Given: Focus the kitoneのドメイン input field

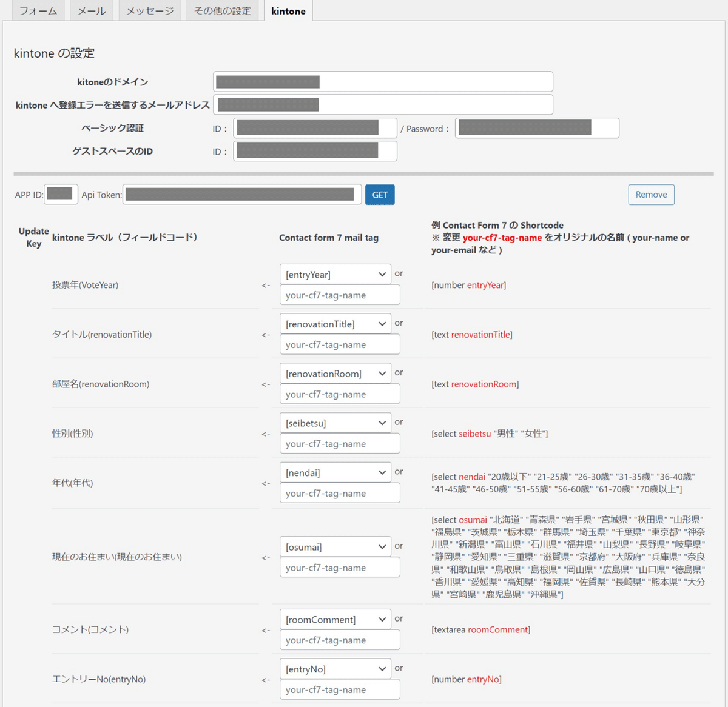Looking at the screenshot, I should pyautogui.click(x=383, y=82).
